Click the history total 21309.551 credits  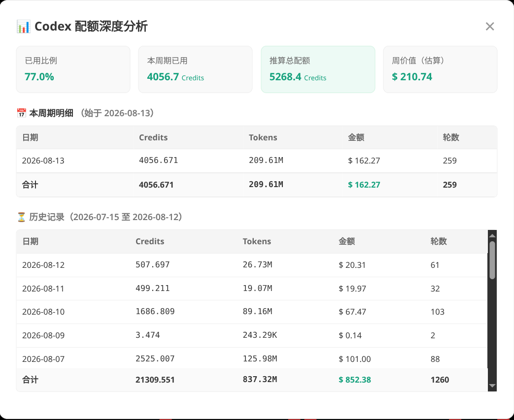(155, 380)
